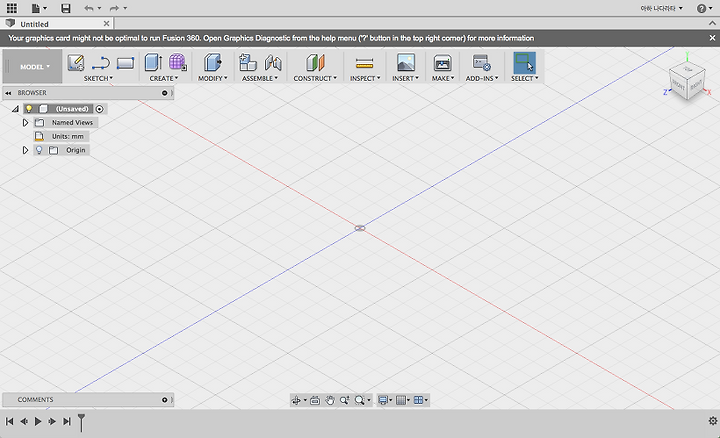
Task: Open the MAKE menu
Action: point(443,79)
